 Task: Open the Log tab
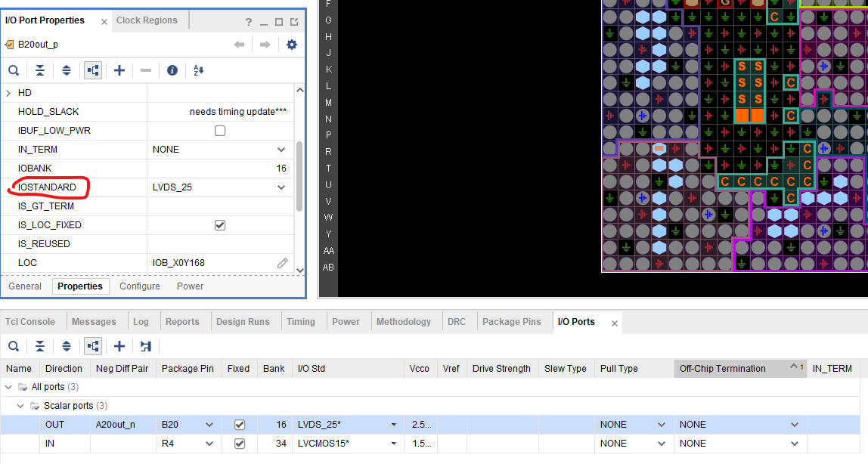point(141,321)
